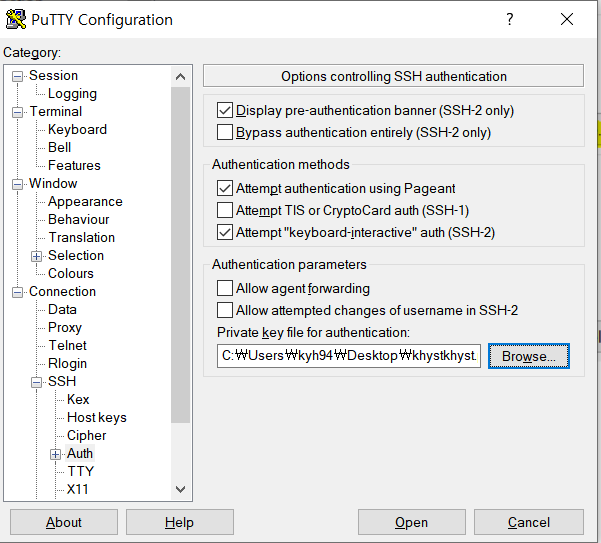Select the Selection category label
Viewport: 601px width, 543px height.
coord(76,256)
